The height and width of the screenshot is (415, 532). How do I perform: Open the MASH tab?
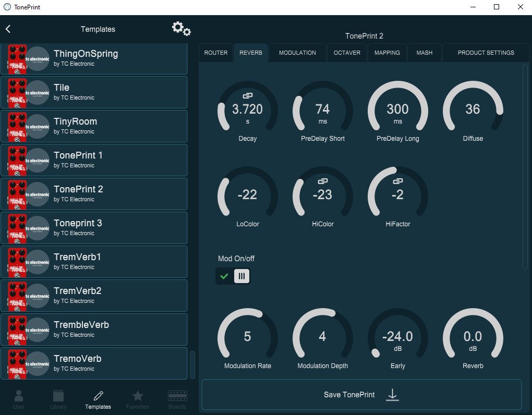click(425, 53)
